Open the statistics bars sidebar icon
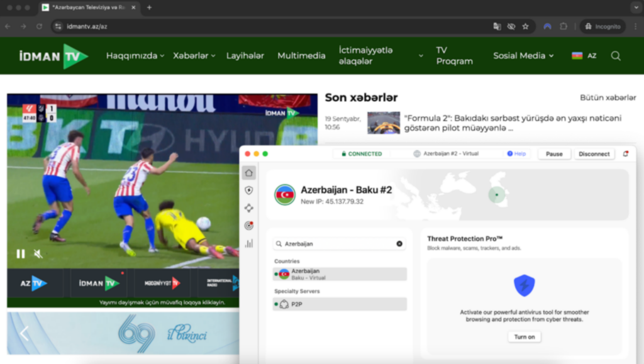 (249, 243)
